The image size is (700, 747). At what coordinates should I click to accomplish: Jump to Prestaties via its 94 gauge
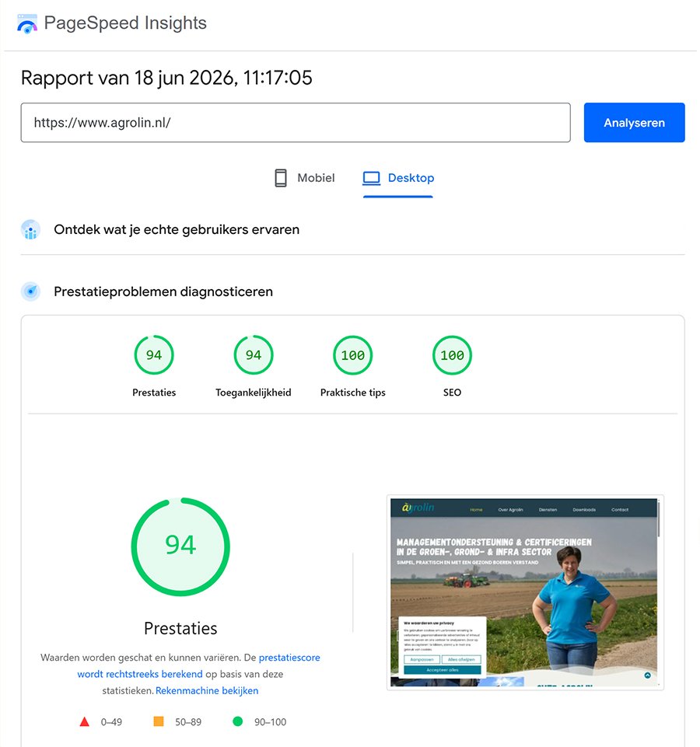pyautogui.click(x=154, y=355)
